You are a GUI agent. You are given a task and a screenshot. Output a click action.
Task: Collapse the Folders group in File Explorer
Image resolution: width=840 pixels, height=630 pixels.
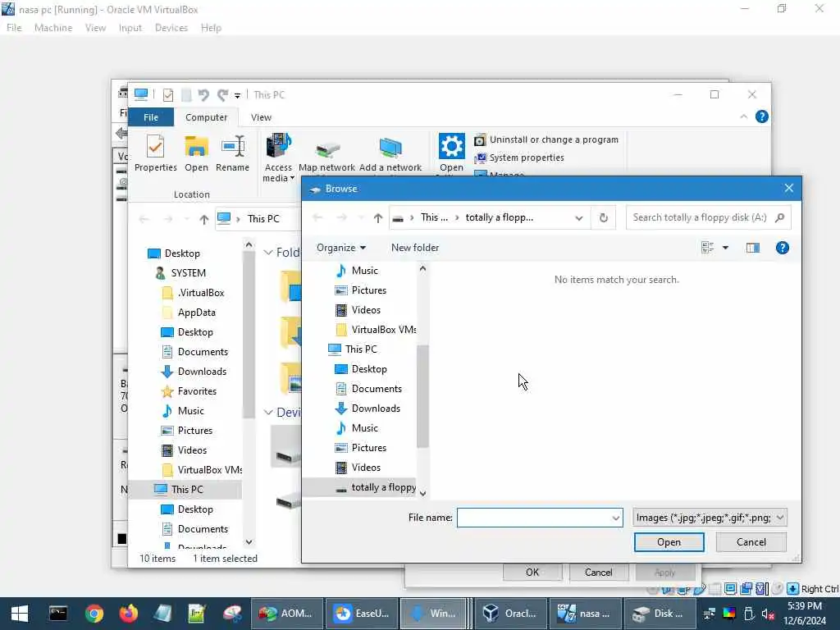[268, 253]
